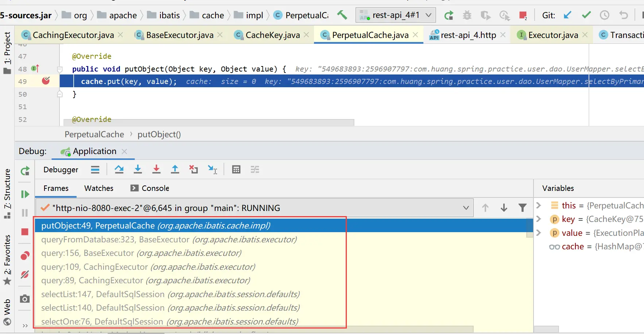Resume program from the debug sidebar
Image resolution: width=644 pixels, height=334 pixels.
(25, 194)
